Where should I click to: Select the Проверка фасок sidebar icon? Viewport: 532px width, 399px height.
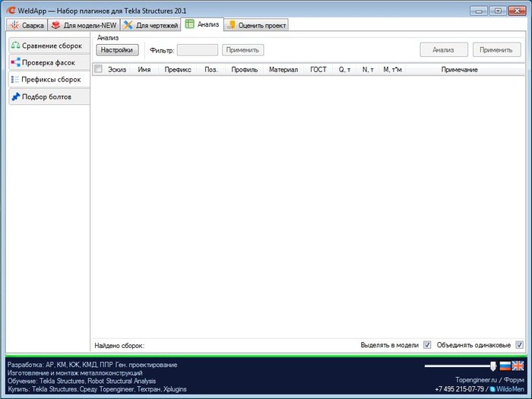point(16,62)
